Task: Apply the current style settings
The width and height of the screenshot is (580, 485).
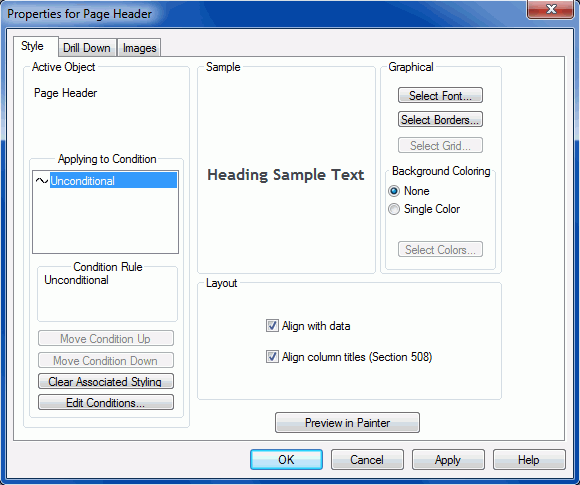Action: click(448, 459)
